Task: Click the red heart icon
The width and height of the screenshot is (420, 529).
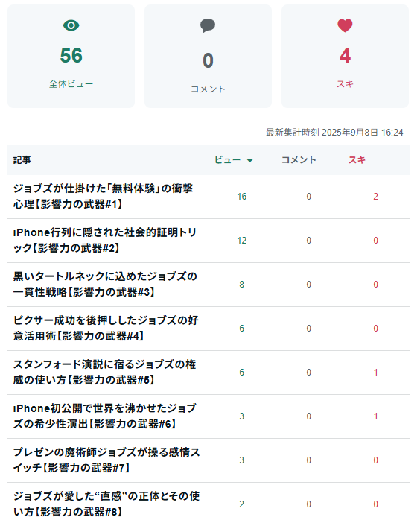Action: tap(345, 25)
